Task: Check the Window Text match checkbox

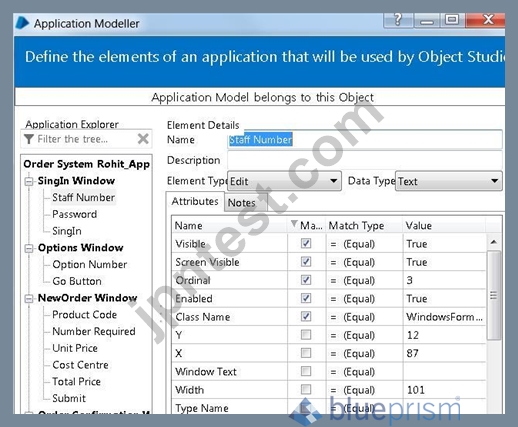Action: pos(306,371)
